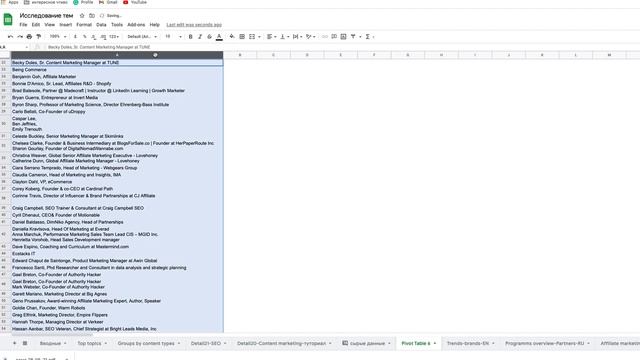
Task: Click the Insert chart icon
Action: (x=343, y=37)
